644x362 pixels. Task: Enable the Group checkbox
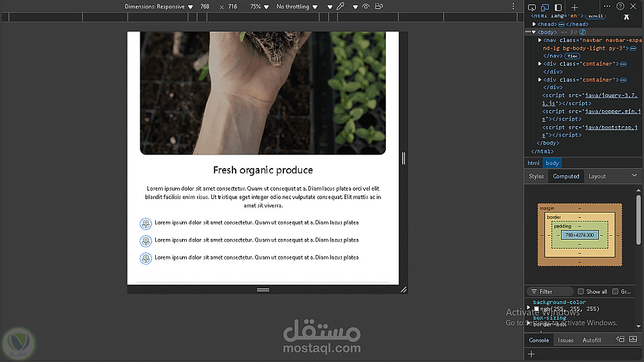click(615, 291)
